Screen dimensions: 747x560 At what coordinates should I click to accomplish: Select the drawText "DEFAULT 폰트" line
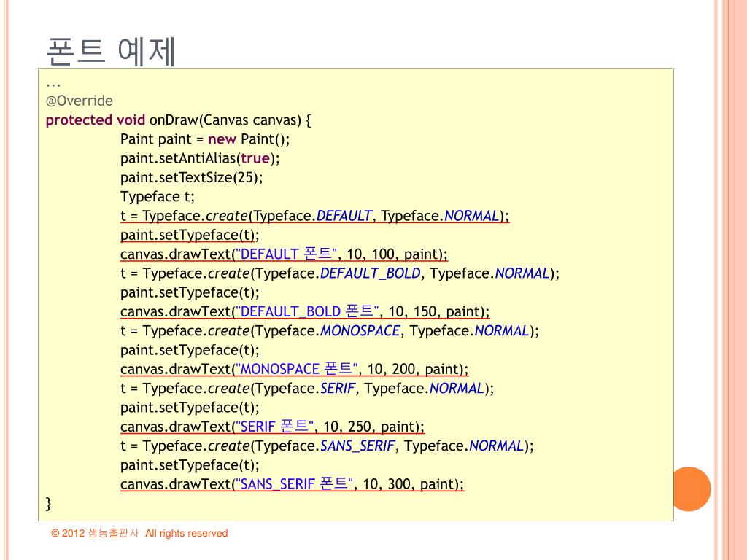point(284,254)
